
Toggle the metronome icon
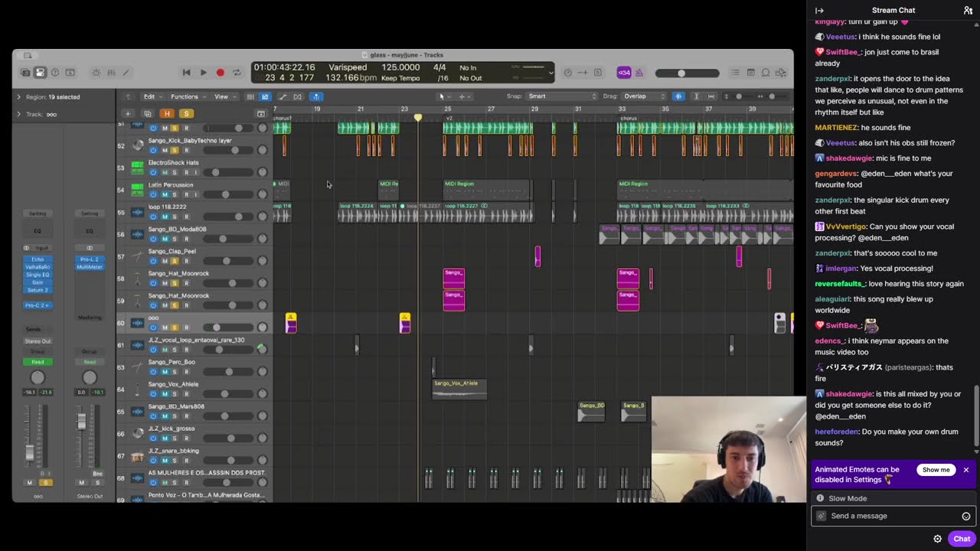(639, 73)
